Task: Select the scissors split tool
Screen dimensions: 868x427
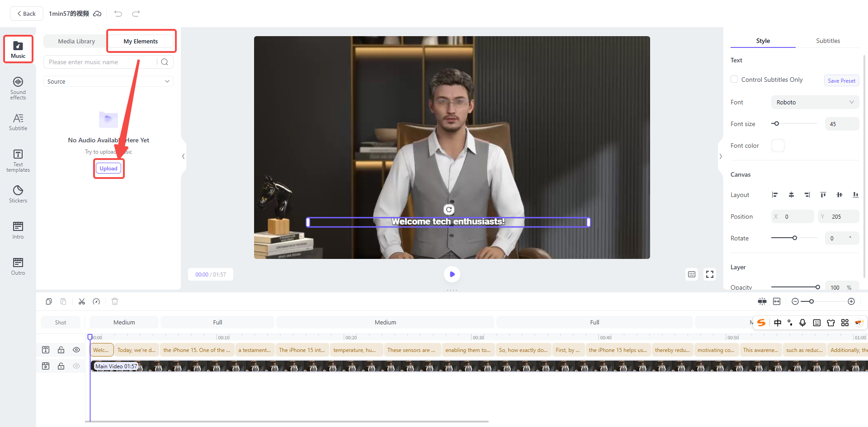Action: tap(82, 301)
